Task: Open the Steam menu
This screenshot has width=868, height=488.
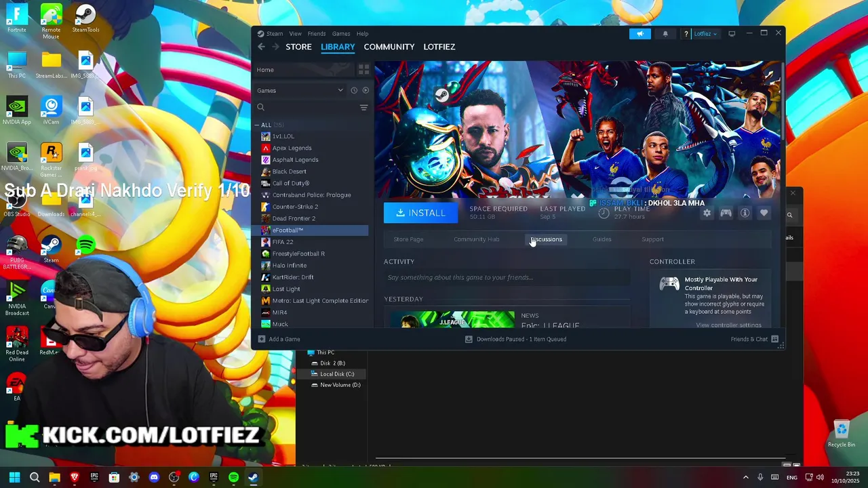Action: point(275,34)
